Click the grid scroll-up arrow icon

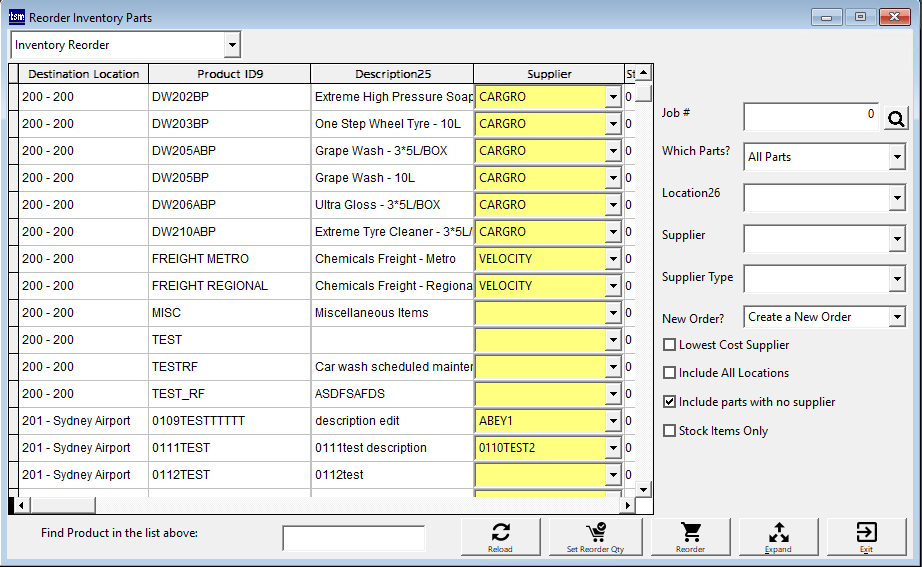click(x=644, y=73)
